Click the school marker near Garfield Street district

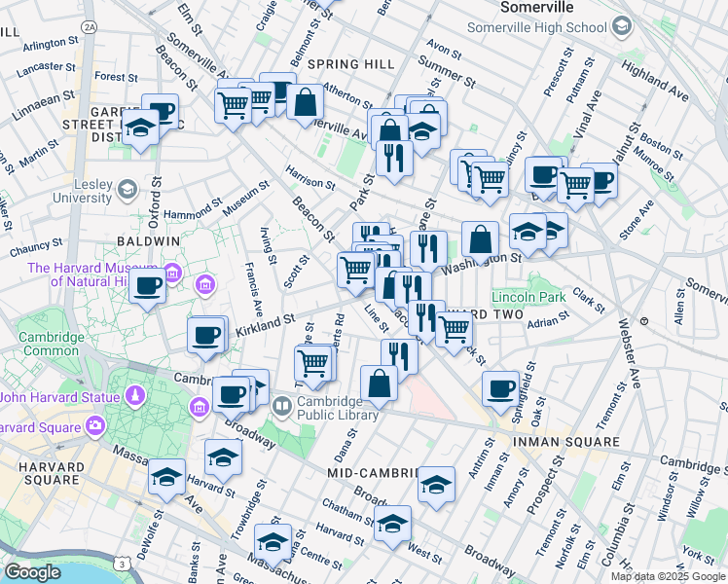click(x=140, y=129)
